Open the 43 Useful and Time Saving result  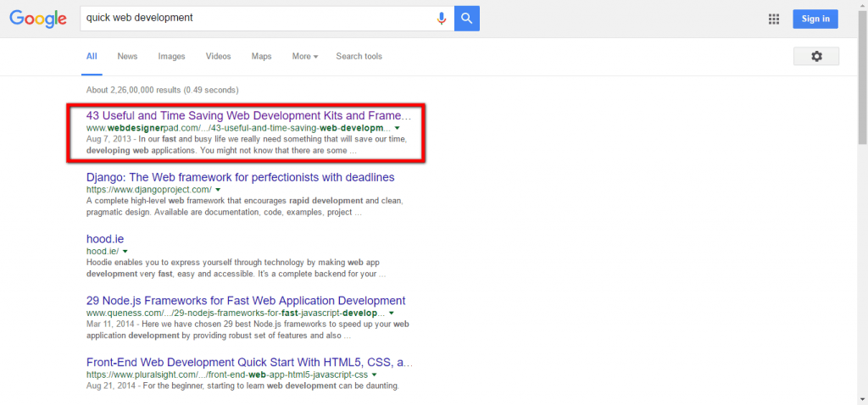pyautogui.click(x=249, y=116)
